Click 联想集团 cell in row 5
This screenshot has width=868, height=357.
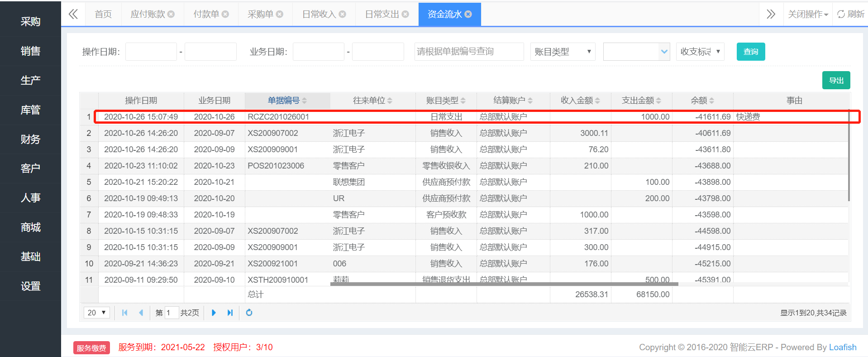(x=373, y=182)
